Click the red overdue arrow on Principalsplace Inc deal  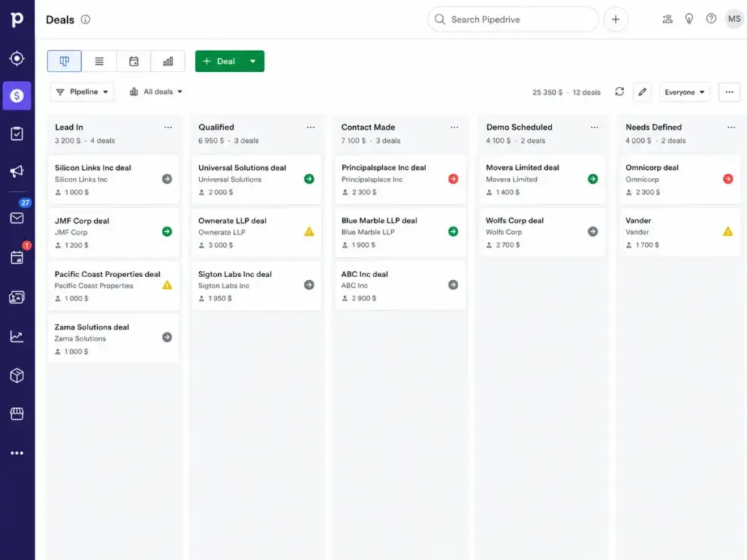pyautogui.click(x=453, y=179)
